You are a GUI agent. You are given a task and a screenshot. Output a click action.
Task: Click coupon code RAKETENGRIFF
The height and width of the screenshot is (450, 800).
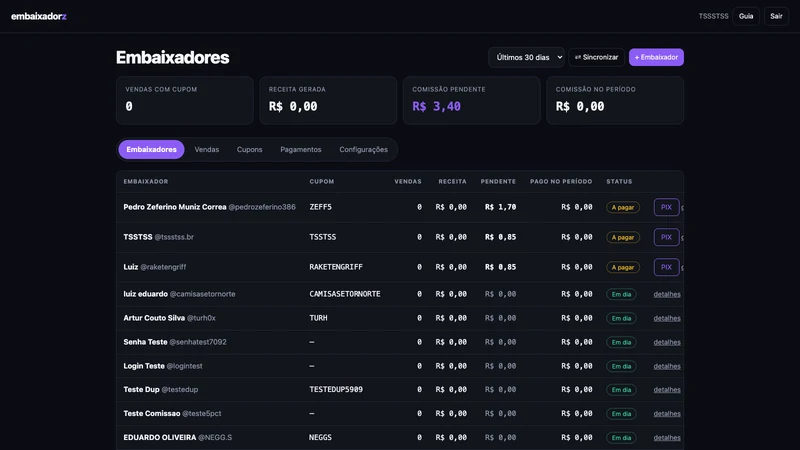336,267
